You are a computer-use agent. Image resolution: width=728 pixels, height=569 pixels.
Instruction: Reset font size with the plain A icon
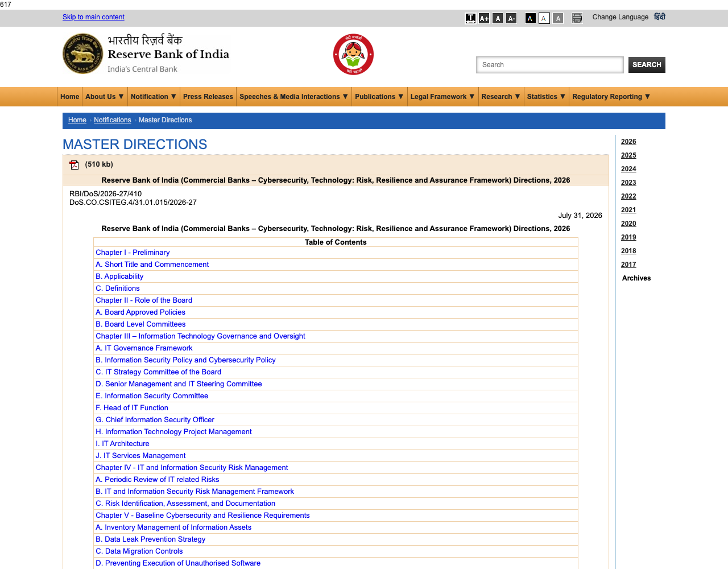(498, 18)
